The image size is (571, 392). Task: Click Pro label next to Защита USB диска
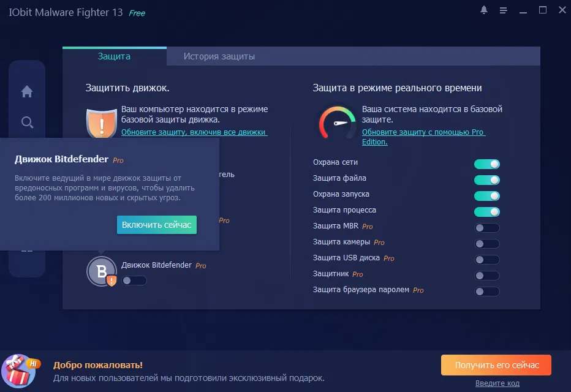389,258
